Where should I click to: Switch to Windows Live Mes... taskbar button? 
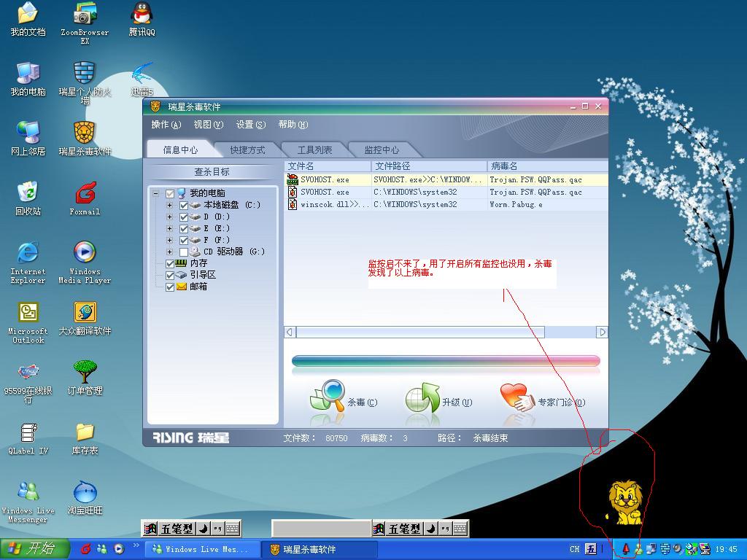point(203,550)
